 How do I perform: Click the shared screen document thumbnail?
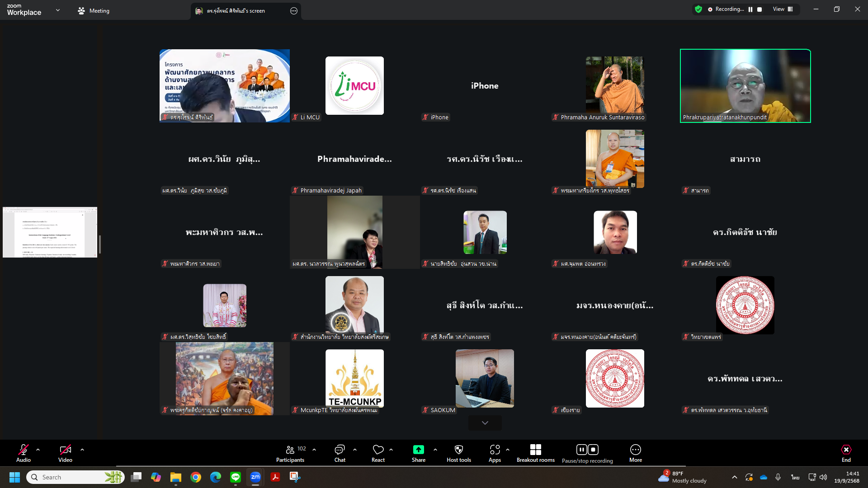50,232
